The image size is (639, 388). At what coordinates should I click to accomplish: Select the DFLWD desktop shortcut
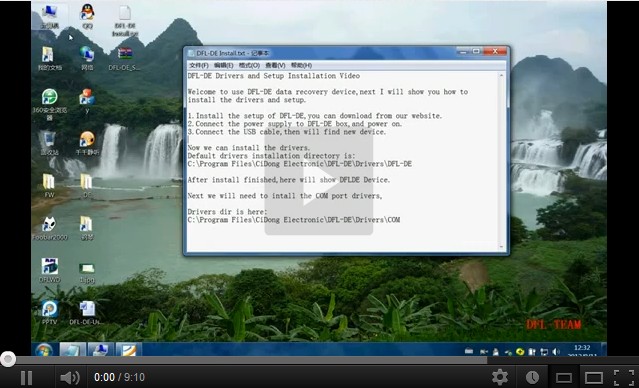pyautogui.click(x=49, y=270)
